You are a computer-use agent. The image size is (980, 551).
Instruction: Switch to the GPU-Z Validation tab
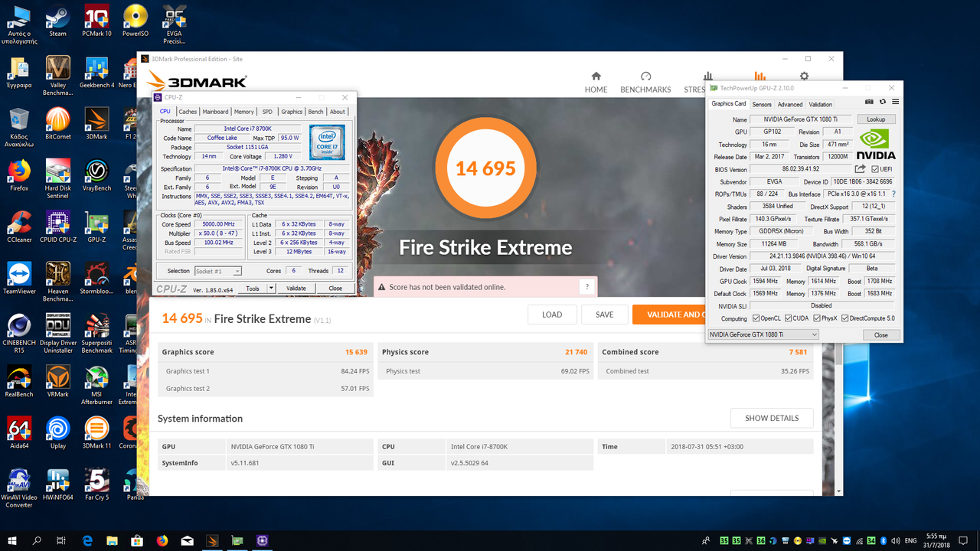821,104
